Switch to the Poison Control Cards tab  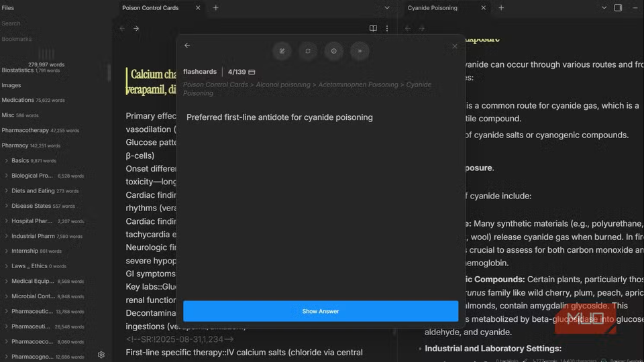pyautogui.click(x=151, y=8)
